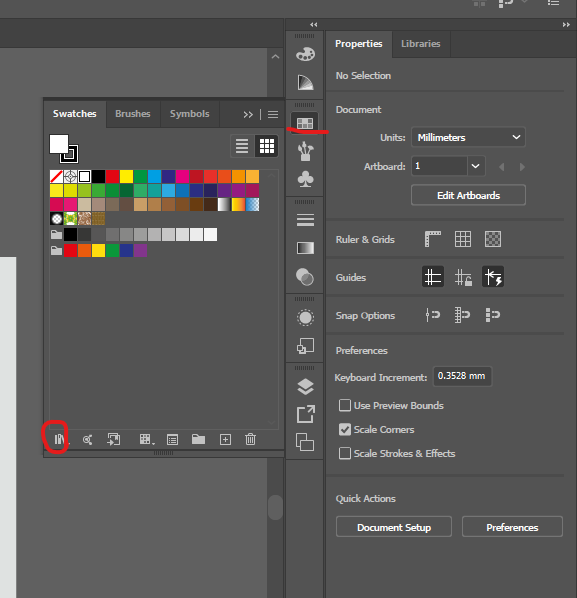
Task: Click the New Swatch plus icon
Action: click(x=225, y=439)
